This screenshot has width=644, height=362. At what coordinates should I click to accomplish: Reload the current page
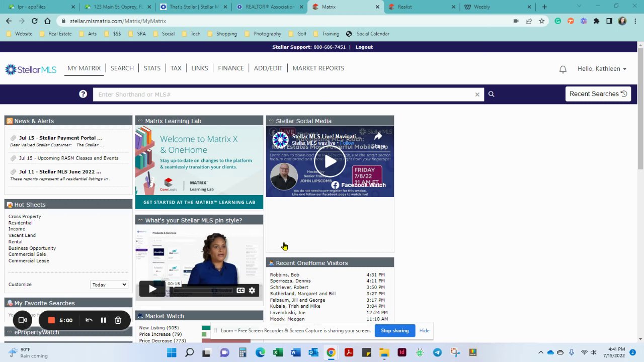click(34, 21)
